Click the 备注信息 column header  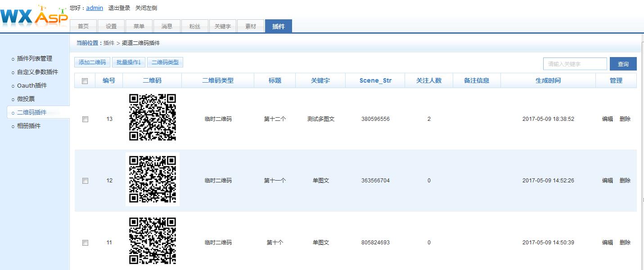[477, 81]
